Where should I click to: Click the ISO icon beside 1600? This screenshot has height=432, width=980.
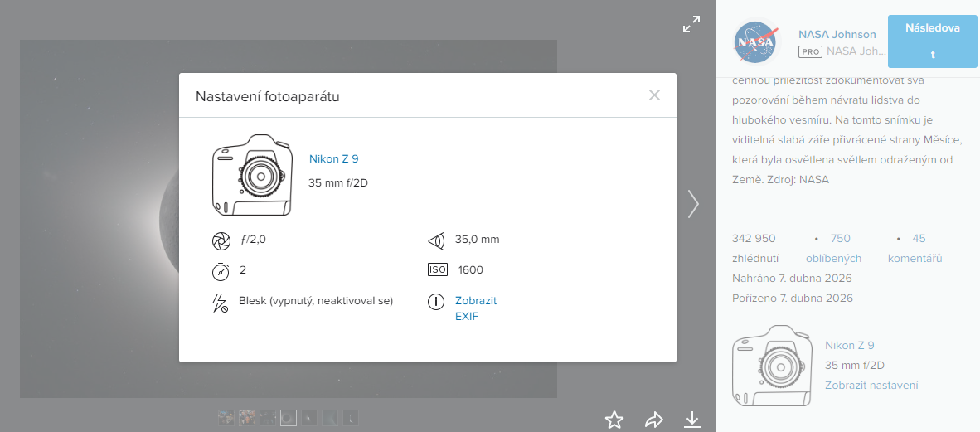[x=437, y=269]
